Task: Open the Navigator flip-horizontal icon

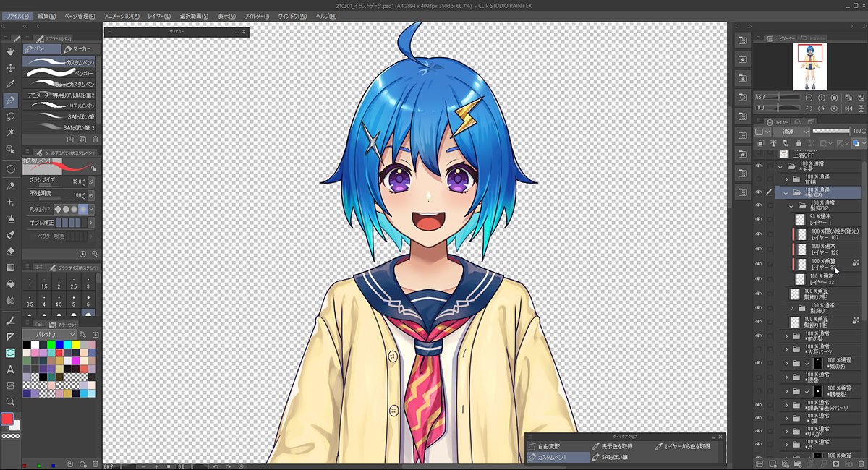Action: click(848, 108)
